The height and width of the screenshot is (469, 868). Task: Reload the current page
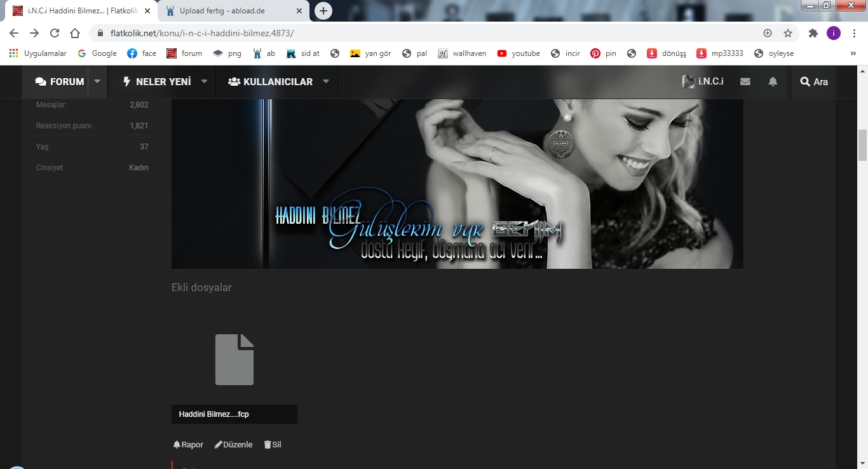point(55,33)
